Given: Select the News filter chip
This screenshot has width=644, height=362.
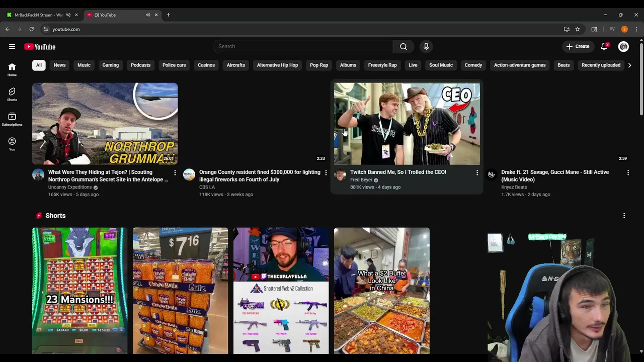Looking at the screenshot, I should tap(60, 65).
